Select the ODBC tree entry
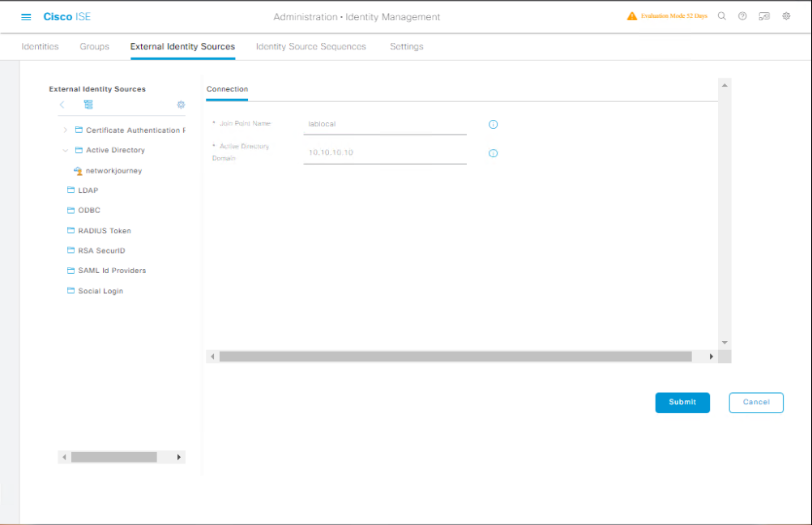 click(89, 210)
